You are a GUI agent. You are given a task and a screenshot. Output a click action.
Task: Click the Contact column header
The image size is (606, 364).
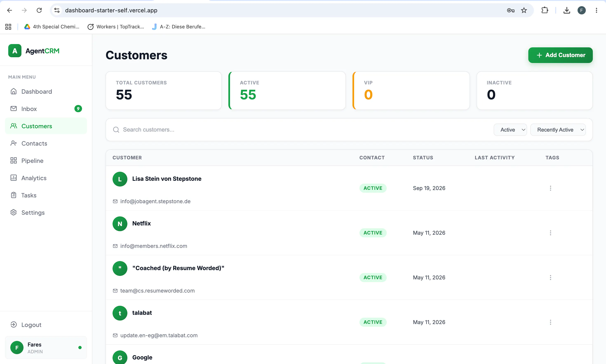(372, 158)
